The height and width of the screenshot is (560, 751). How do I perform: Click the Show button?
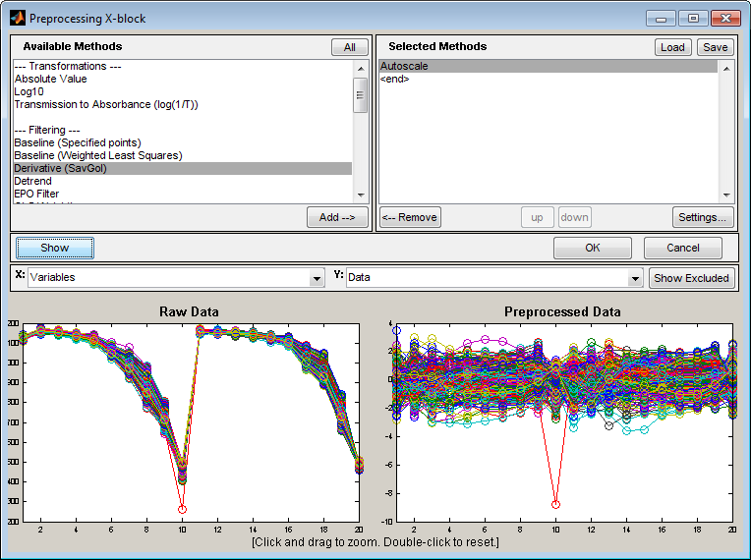pyautogui.click(x=55, y=248)
